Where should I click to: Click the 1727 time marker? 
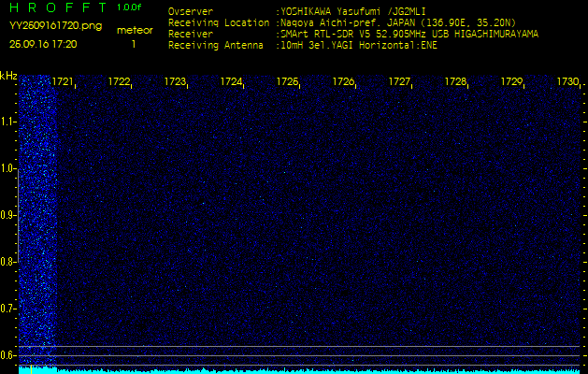pyautogui.click(x=399, y=81)
